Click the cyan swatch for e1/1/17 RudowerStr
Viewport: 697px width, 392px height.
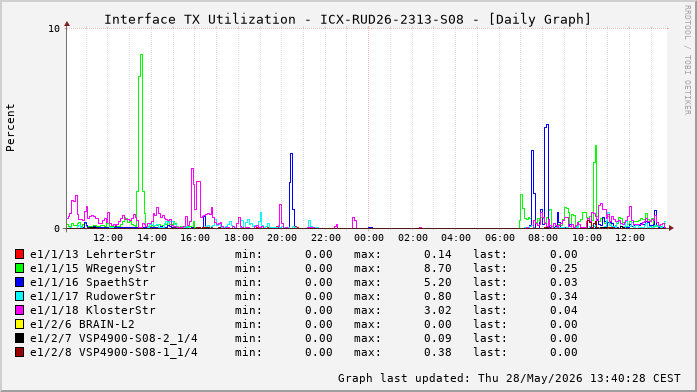coord(20,296)
